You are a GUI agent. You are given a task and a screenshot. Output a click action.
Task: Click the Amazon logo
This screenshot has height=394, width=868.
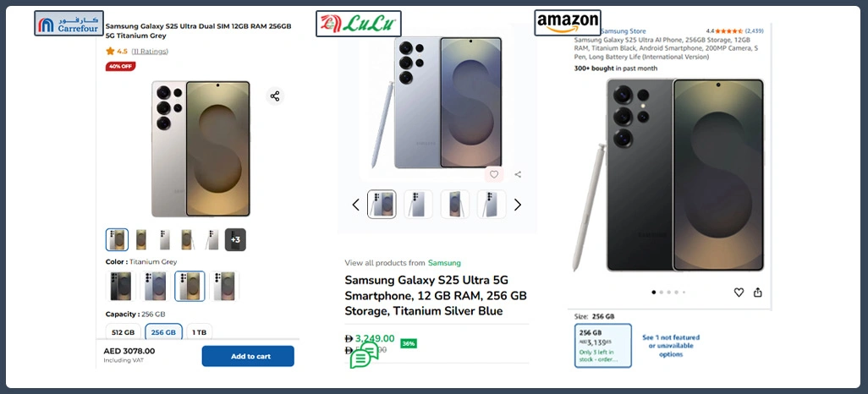click(568, 23)
